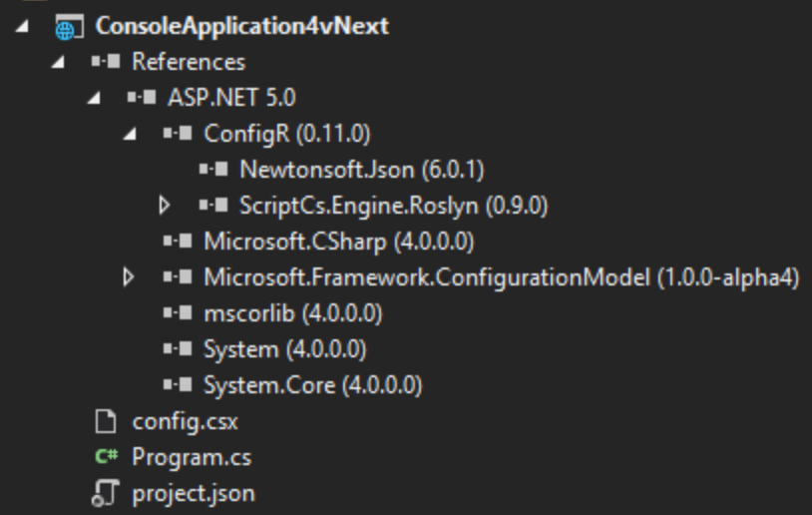Click the config.csx file icon
This screenshot has width=812, height=515.
coord(106,421)
